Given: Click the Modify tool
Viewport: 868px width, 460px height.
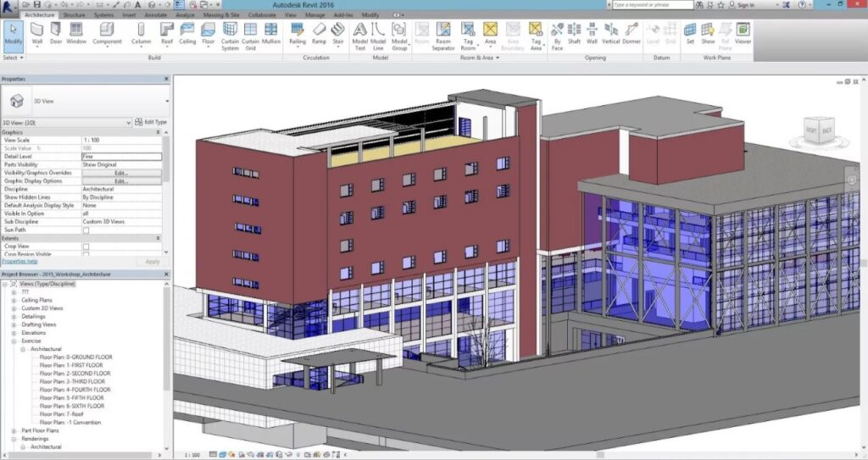Looking at the screenshot, I should (x=14, y=35).
